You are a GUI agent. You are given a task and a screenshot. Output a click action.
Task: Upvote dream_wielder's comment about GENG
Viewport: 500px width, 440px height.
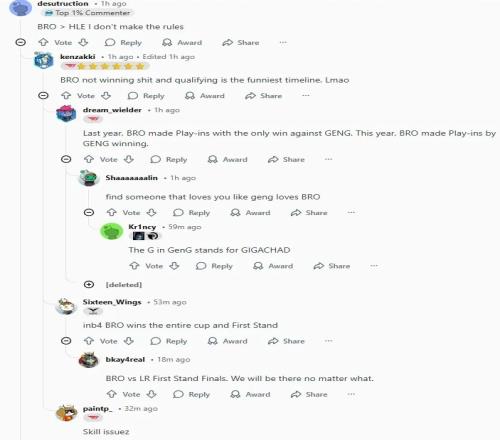pyautogui.click(x=89, y=159)
